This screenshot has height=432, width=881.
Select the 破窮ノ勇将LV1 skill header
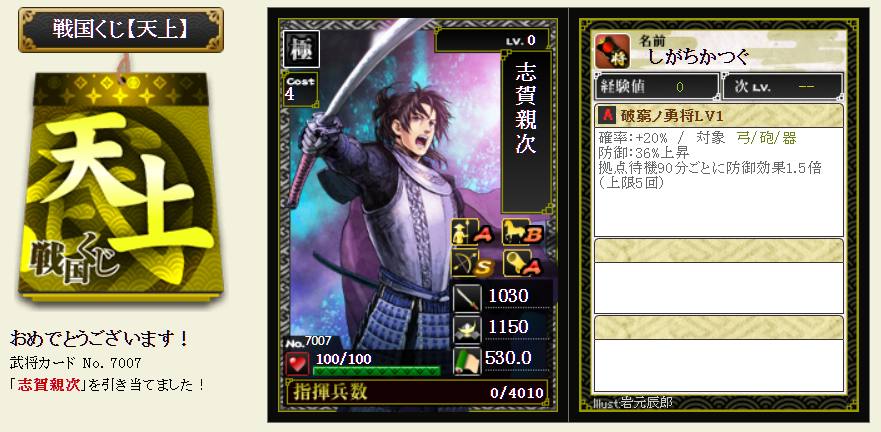pyautogui.click(x=719, y=116)
